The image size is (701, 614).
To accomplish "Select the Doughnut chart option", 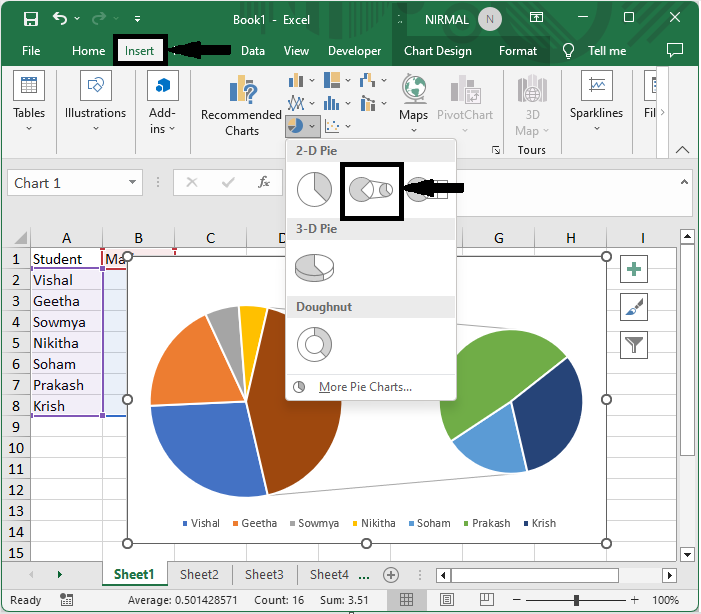I will click(313, 345).
